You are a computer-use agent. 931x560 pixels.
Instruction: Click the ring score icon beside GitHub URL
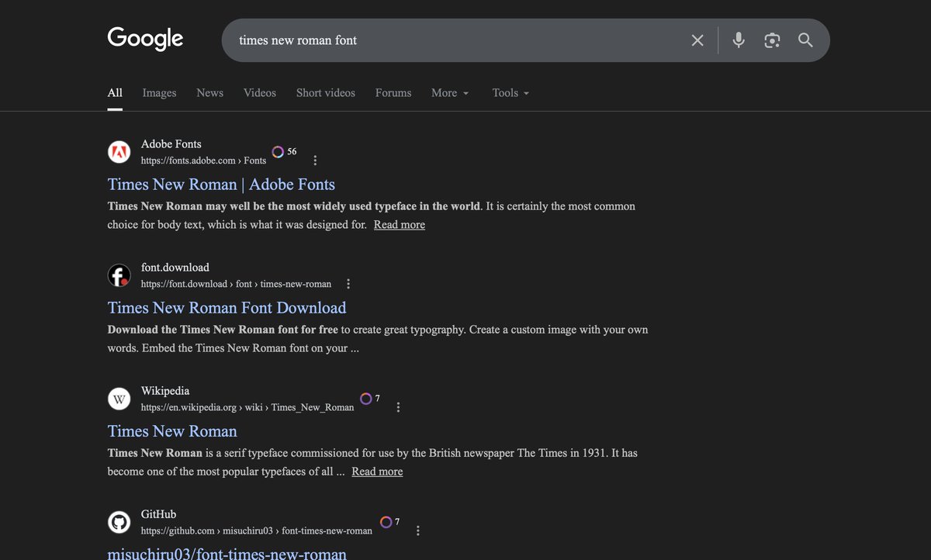coord(386,522)
